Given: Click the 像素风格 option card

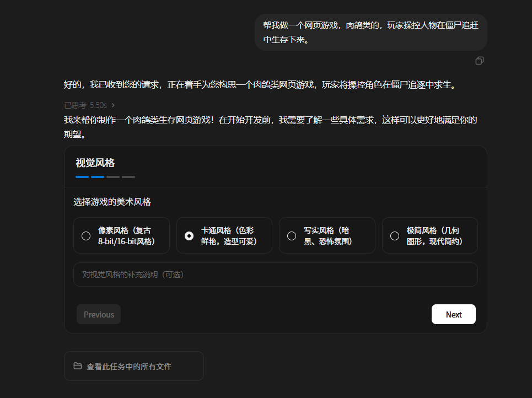Looking at the screenshot, I should (121, 235).
